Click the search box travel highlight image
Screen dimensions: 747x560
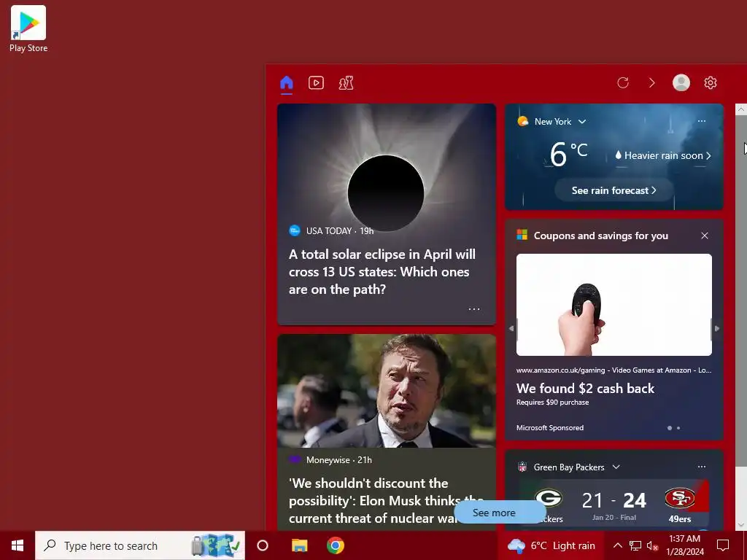(x=215, y=545)
